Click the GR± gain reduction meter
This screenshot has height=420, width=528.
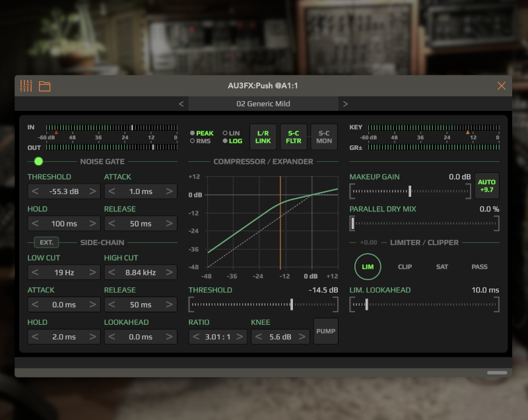(434, 147)
